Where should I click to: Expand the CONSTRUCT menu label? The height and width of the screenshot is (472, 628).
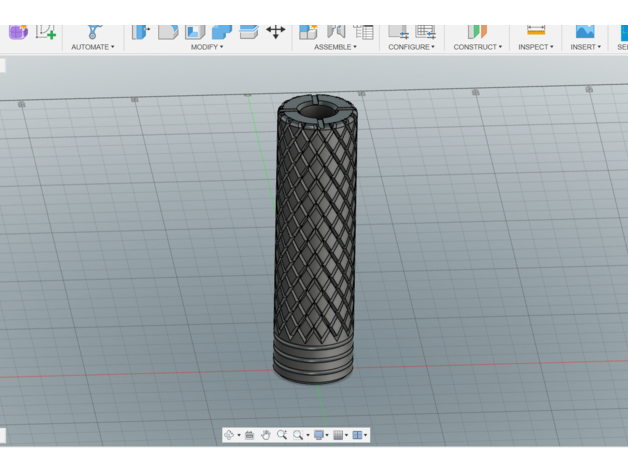tap(477, 47)
